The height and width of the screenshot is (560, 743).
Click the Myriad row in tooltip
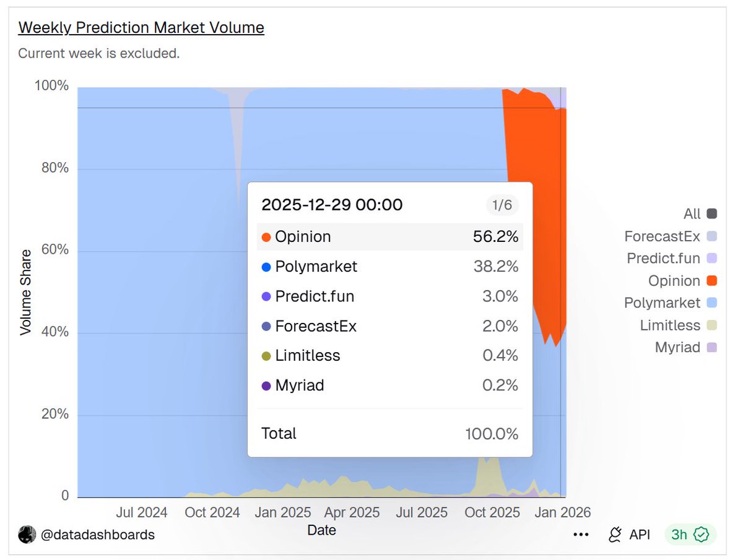click(390, 386)
